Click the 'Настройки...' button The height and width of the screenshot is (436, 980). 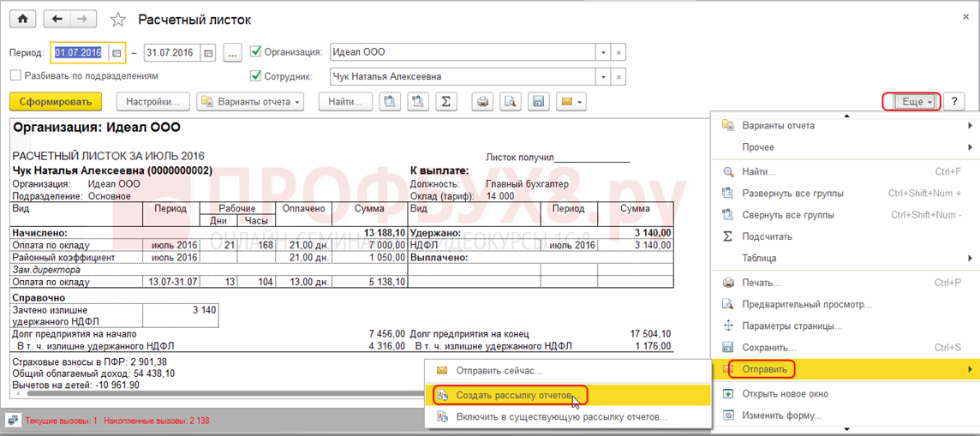point(152,102)
